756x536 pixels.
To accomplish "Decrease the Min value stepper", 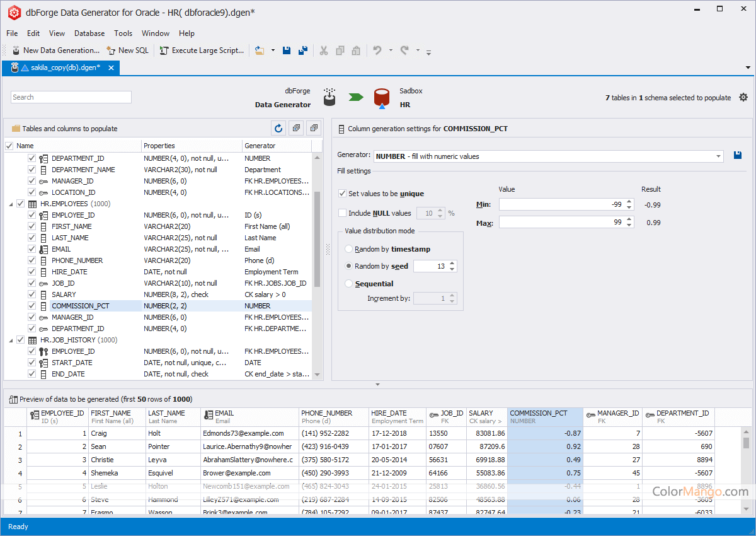I will tap(629, 207).
